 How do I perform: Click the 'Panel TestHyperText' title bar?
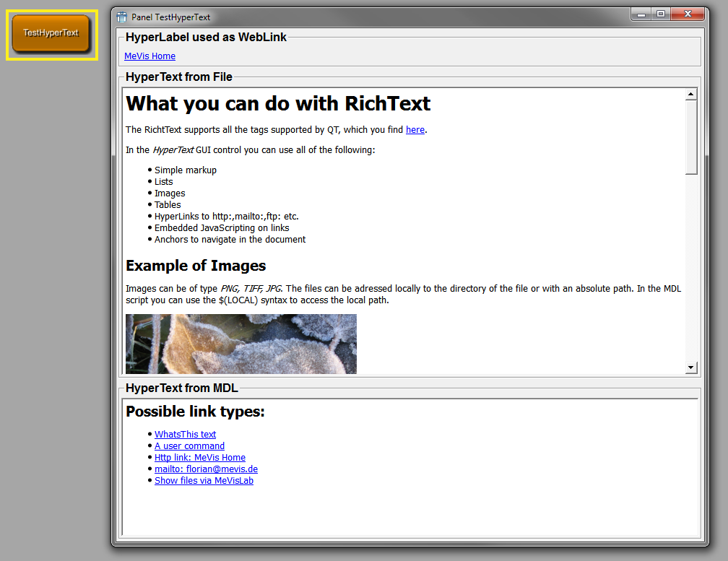click(361, 17)
